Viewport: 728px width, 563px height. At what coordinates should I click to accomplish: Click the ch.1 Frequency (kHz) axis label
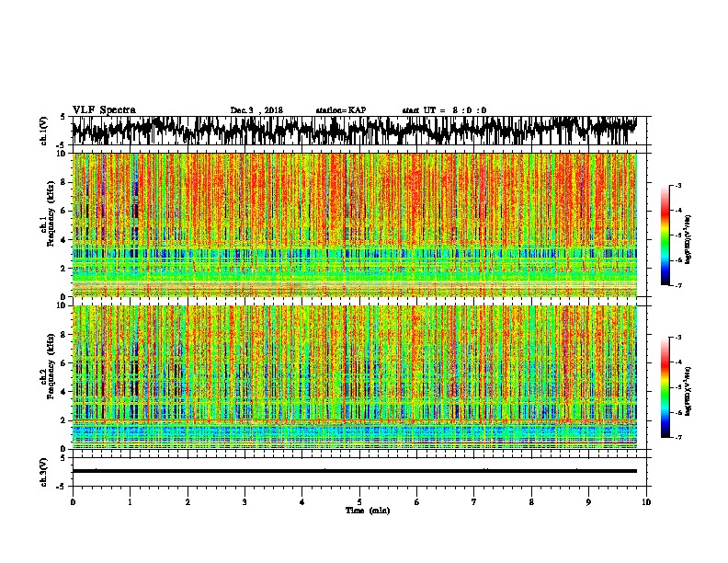(47, 213)
